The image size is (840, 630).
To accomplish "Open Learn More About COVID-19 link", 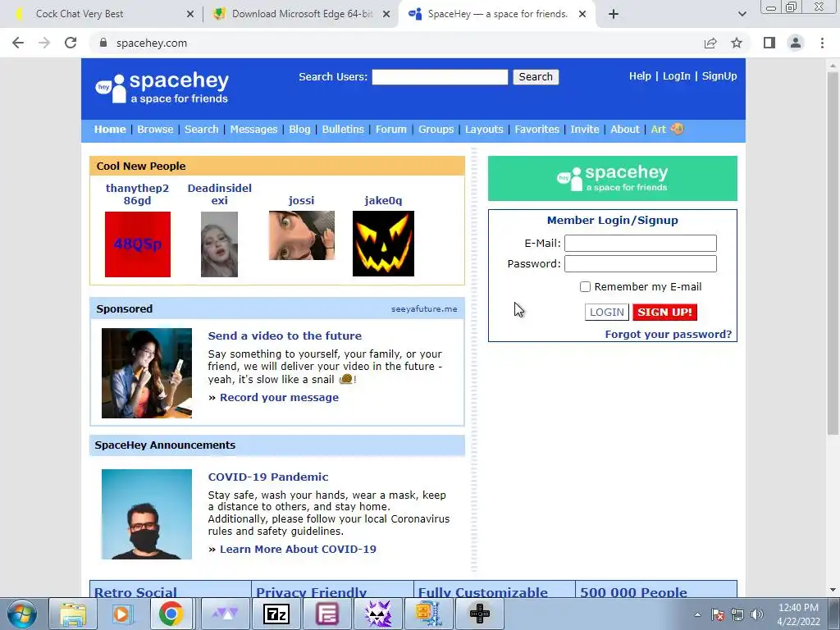I will coord(298,549).
